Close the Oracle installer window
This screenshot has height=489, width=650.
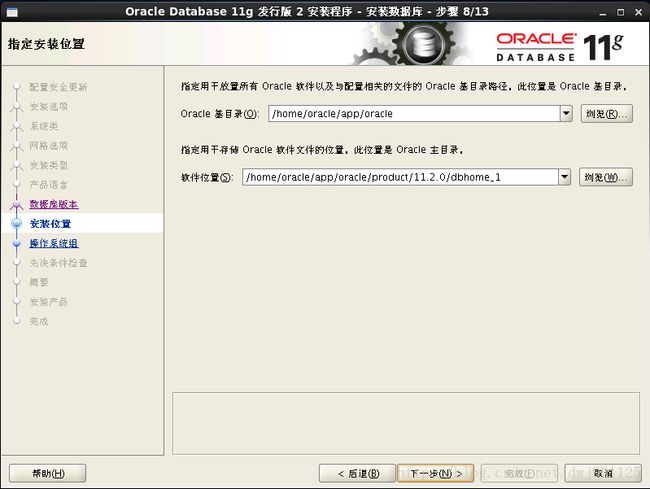638,12
